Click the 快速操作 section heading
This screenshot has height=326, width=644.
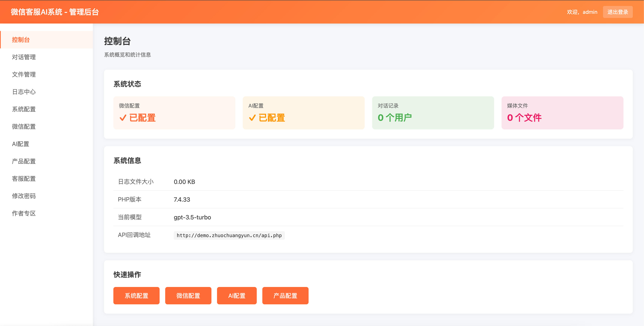pyautogui.click(x=127, y=275)
